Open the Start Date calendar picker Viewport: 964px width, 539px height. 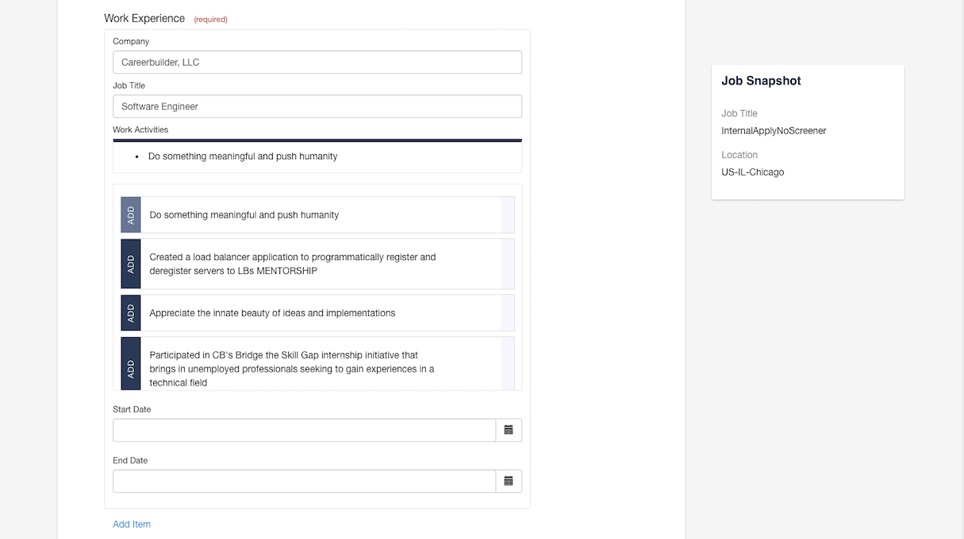pyautogui.click(x=508, y=430)
